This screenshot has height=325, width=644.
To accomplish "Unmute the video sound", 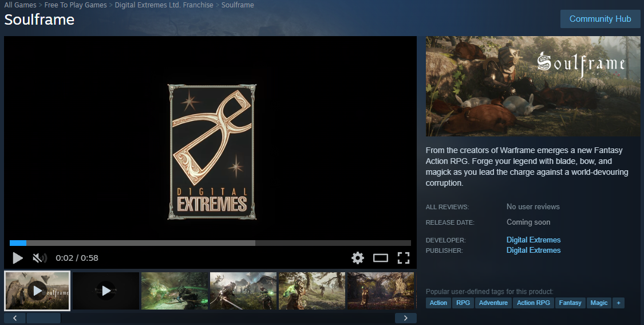I will coord(40,258).
